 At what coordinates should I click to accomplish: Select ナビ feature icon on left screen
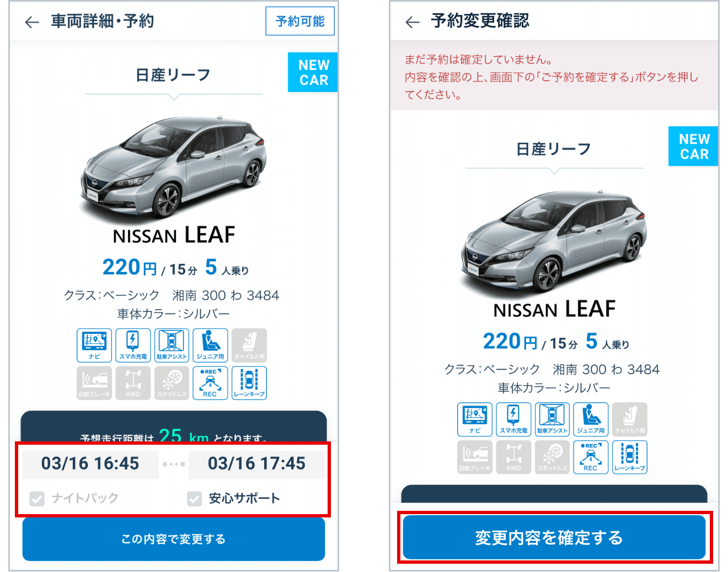pyautogui.click(x=94, y=345)
